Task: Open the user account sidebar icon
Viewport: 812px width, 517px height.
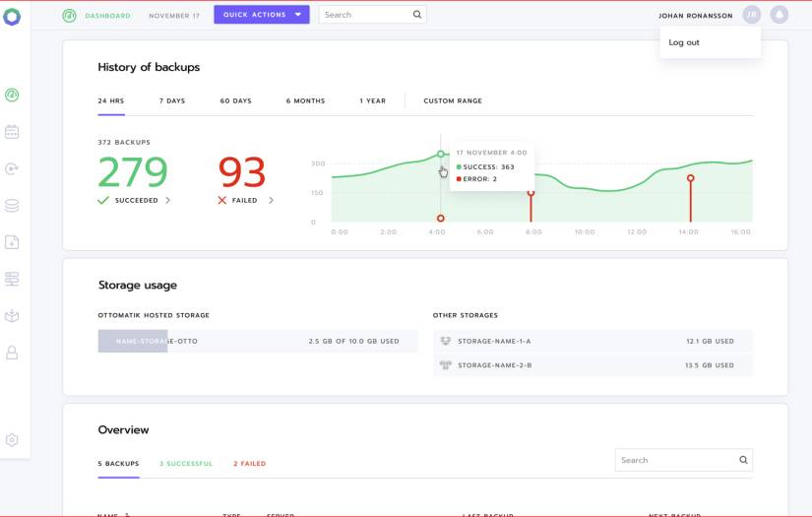Action: click(12, 353)
